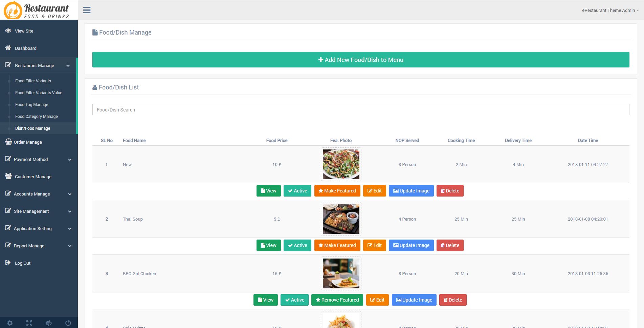
Task: Click the Restaurant Food & Drinks logo
Action: pyautogui.click(x=37, y=10)
